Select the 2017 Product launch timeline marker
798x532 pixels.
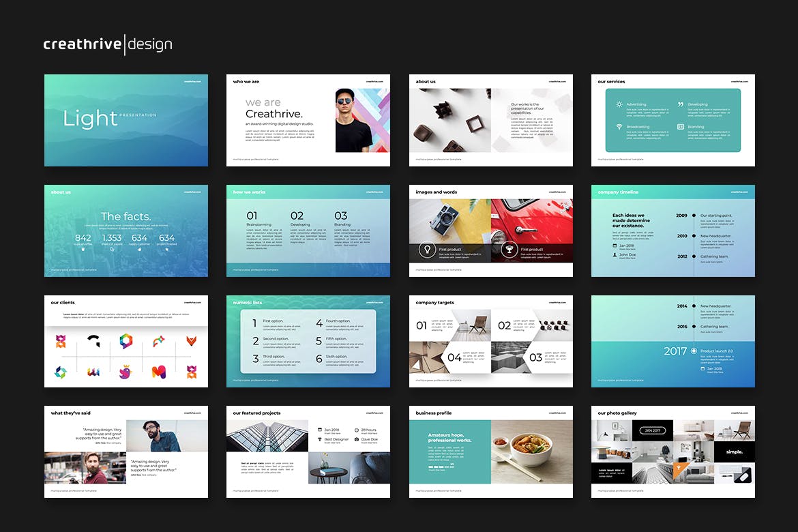(x=694, y=351)
